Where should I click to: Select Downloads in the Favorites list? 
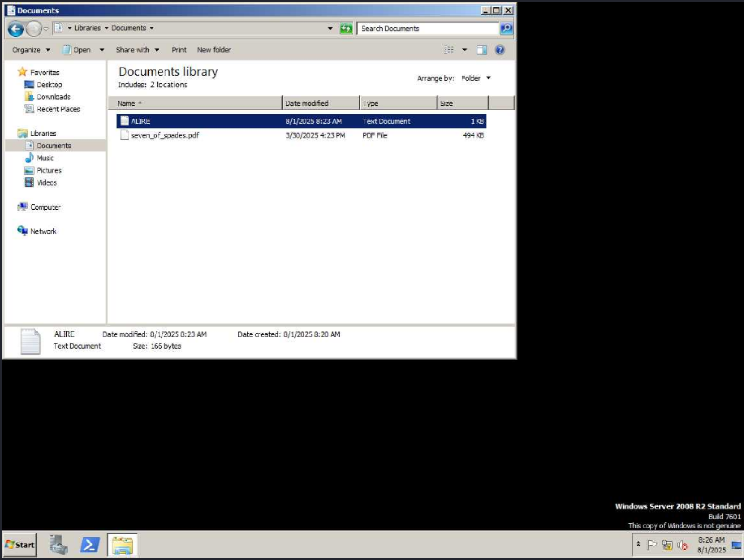coord(53,97)
